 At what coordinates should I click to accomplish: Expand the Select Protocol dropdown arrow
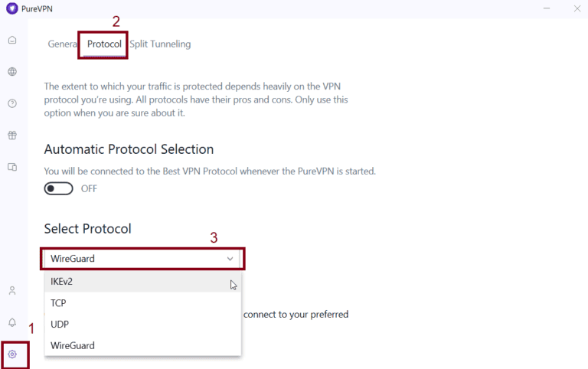(230, 259)
